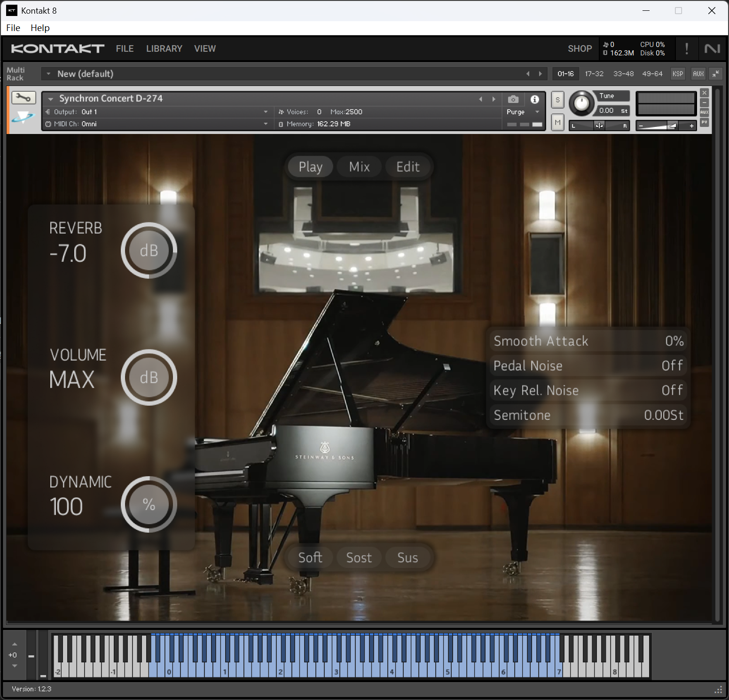Open the Kontakt FILE header menu

click(x=125, y=48)
